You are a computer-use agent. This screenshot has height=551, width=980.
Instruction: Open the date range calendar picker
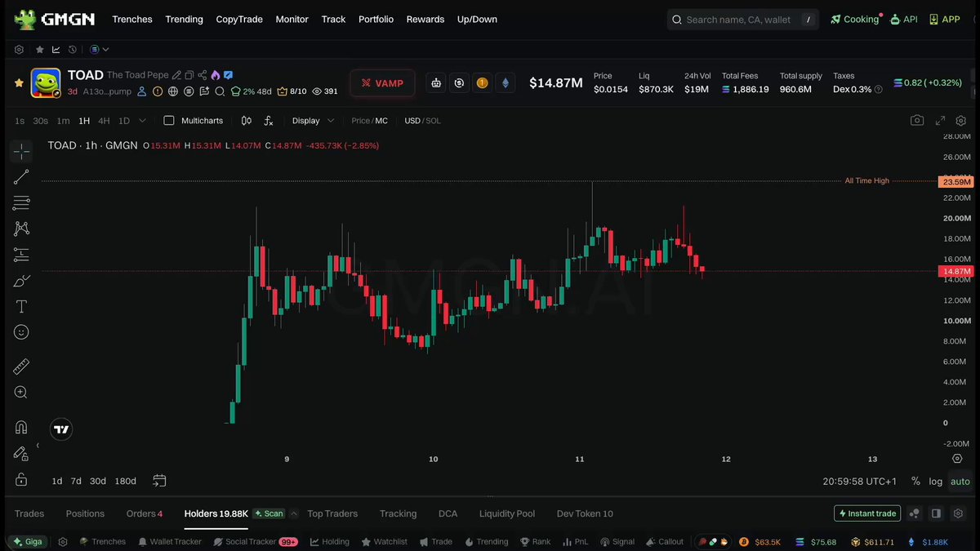(159, 481)
